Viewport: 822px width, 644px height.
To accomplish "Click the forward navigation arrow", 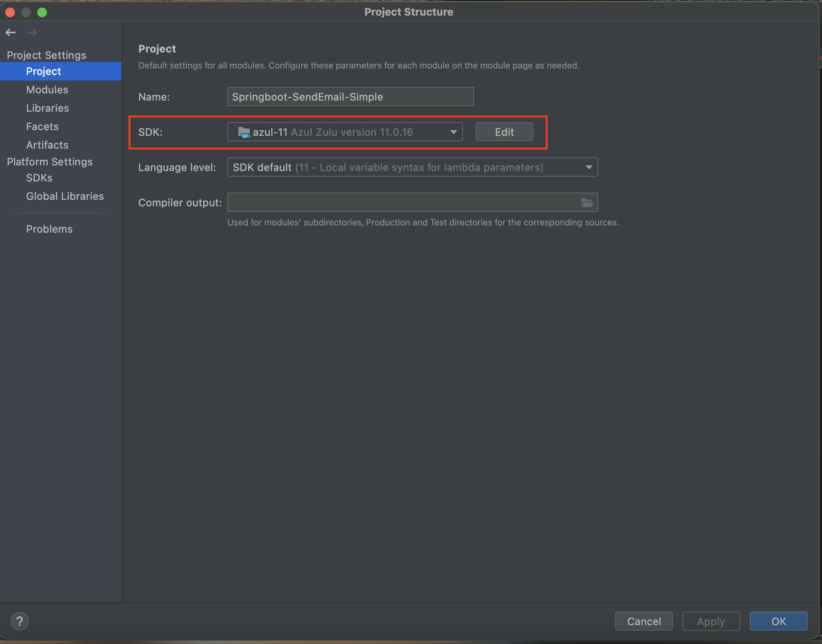I will point(32,32).
